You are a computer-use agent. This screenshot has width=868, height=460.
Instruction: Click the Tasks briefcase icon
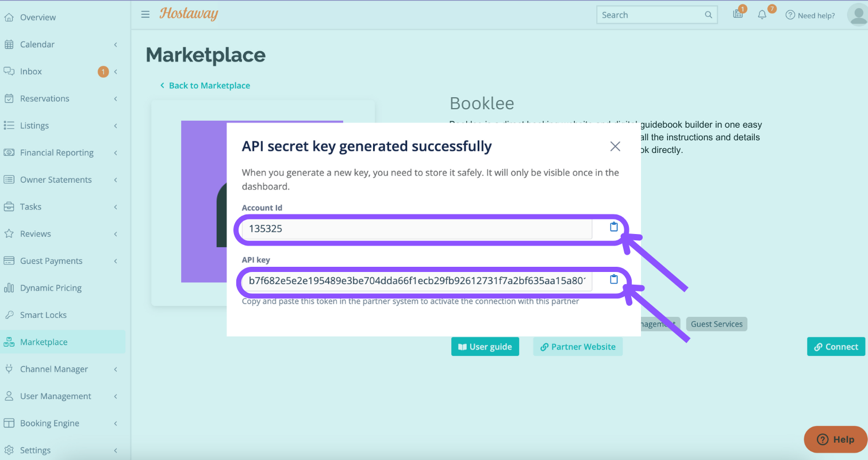[x=9, y=206]
